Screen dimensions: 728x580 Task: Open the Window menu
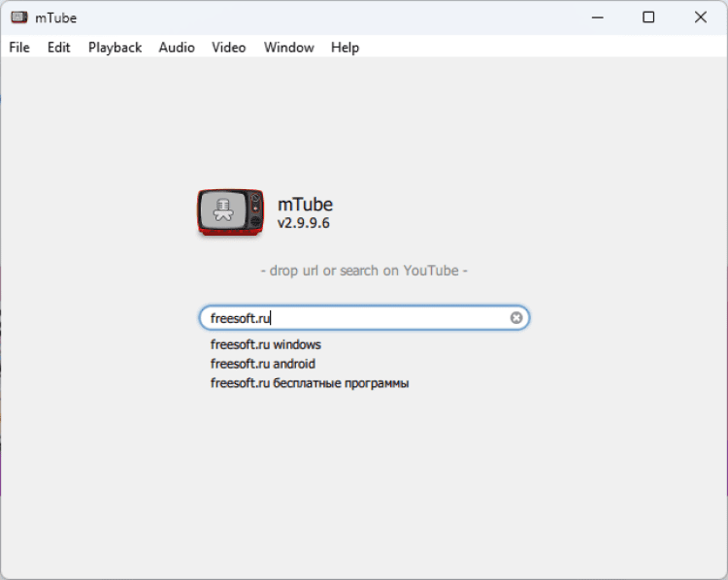[289, 48]
